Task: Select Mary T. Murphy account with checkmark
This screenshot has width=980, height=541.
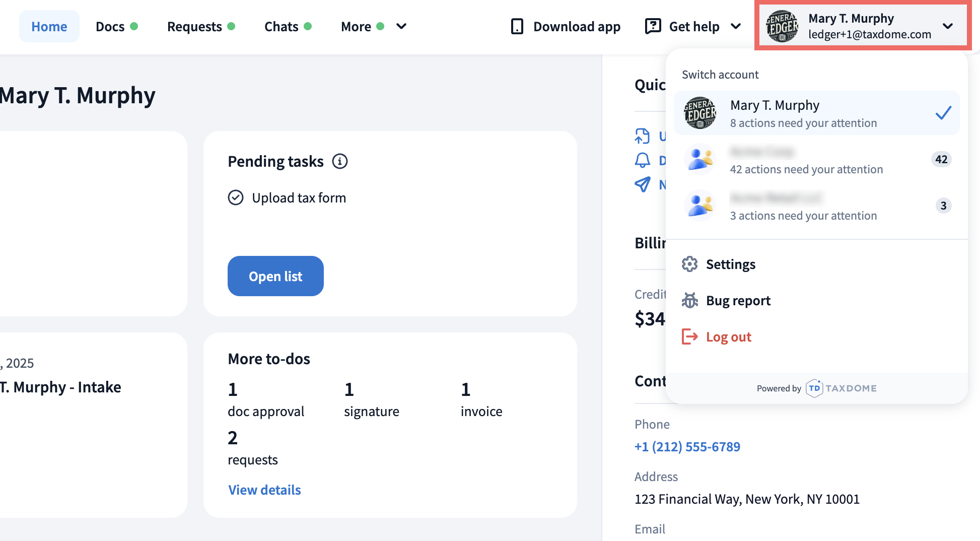Action: click(816, 113)
